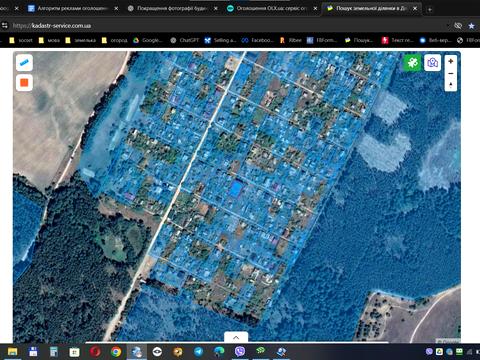Switch to the Алгоритм реклами document tab
480x360 pixels.
73,8
